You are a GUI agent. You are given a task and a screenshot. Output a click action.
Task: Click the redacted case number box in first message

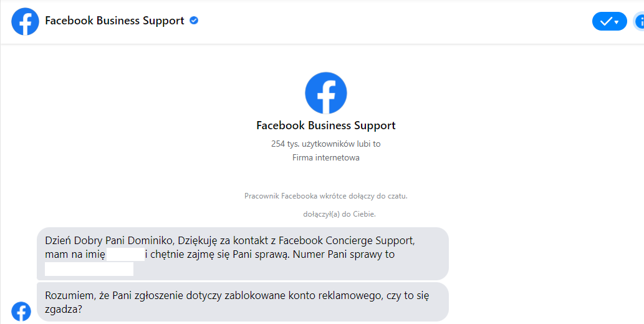click(89, 269)
